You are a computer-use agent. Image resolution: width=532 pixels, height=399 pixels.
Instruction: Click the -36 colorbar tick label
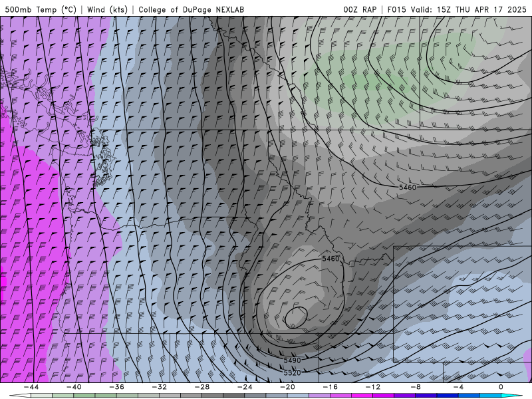tap(116, 387)
